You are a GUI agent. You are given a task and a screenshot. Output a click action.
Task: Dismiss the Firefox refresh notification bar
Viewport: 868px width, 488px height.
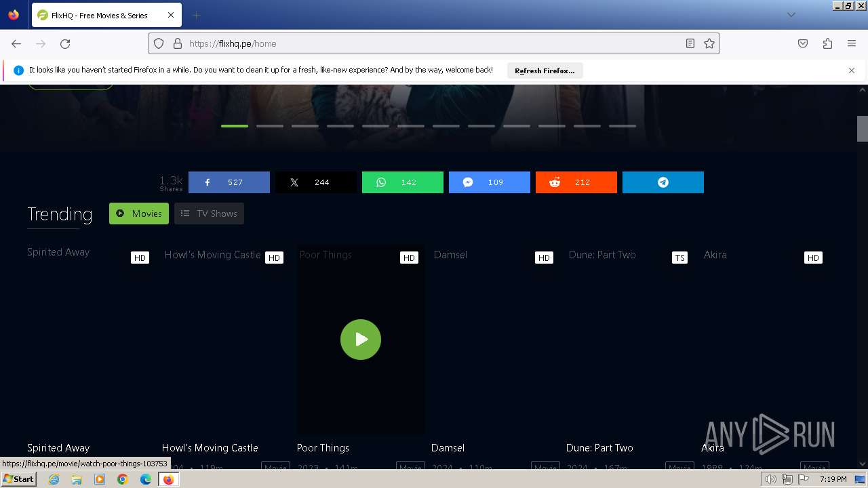tap(852, 70)
